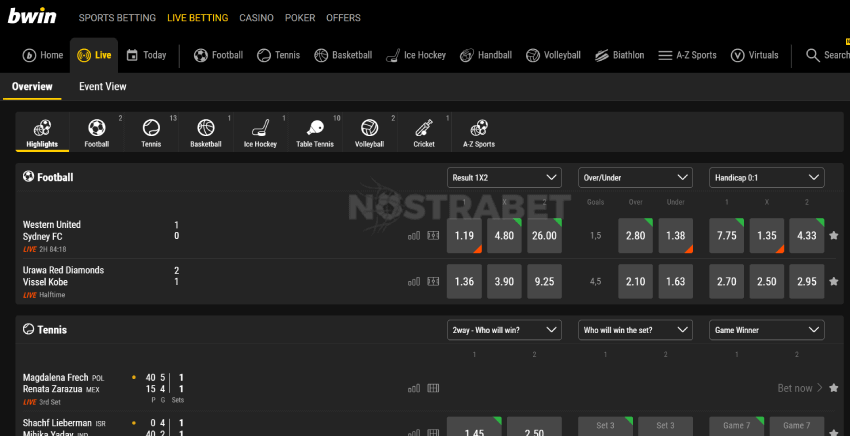Select Over 4,5 goals at 2.10
850x436 pixels.
635,281
